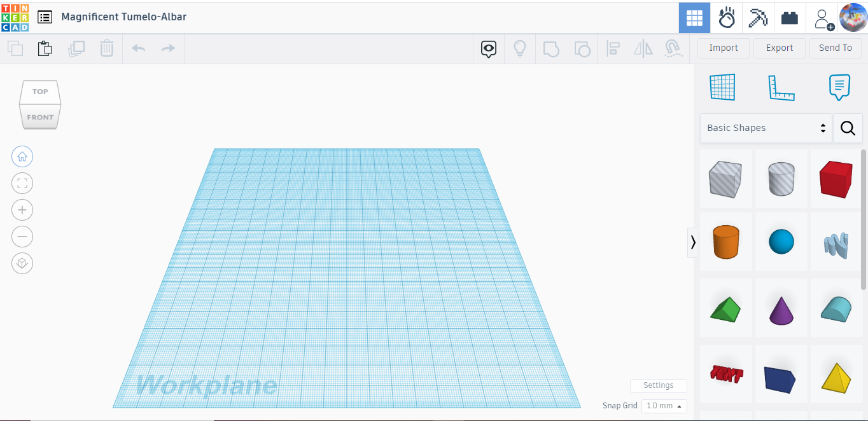Toggle Notes visibility eye icon

(489, 49)
